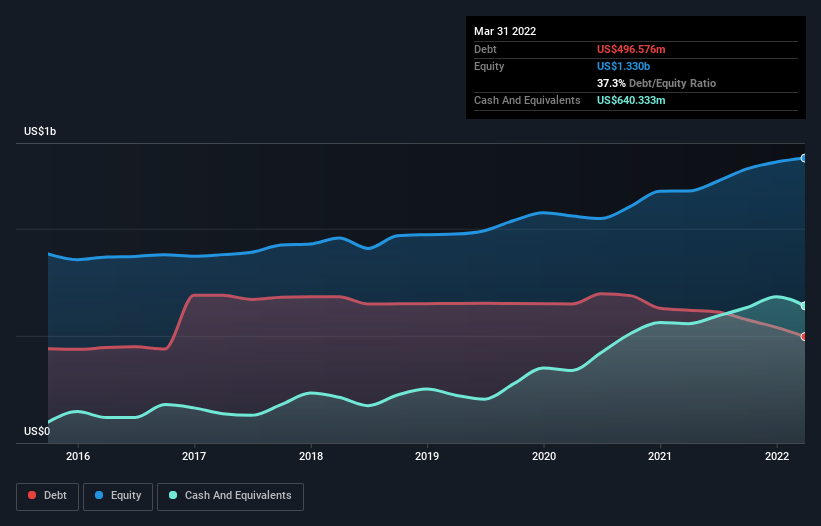Viewport: 821px width, 526px height.
Task: Click Cash And Equivalents label in tooltip
Action: (527, 100)
